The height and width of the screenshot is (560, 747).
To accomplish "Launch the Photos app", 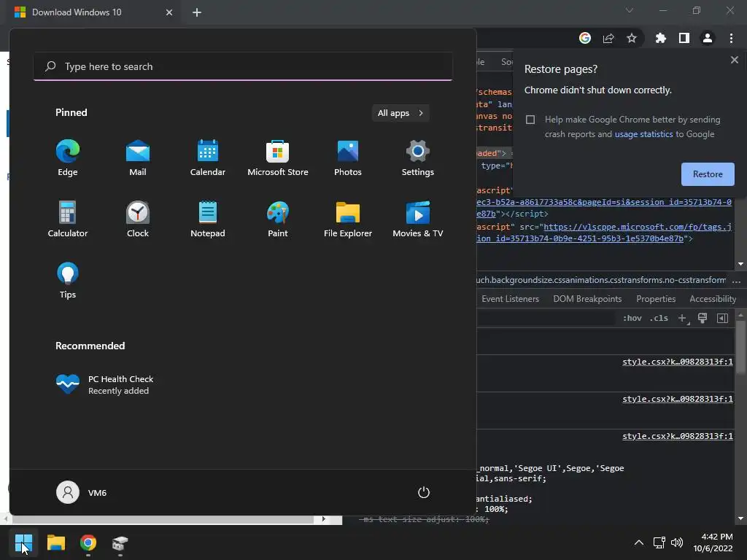I will (x=348, y=158).
